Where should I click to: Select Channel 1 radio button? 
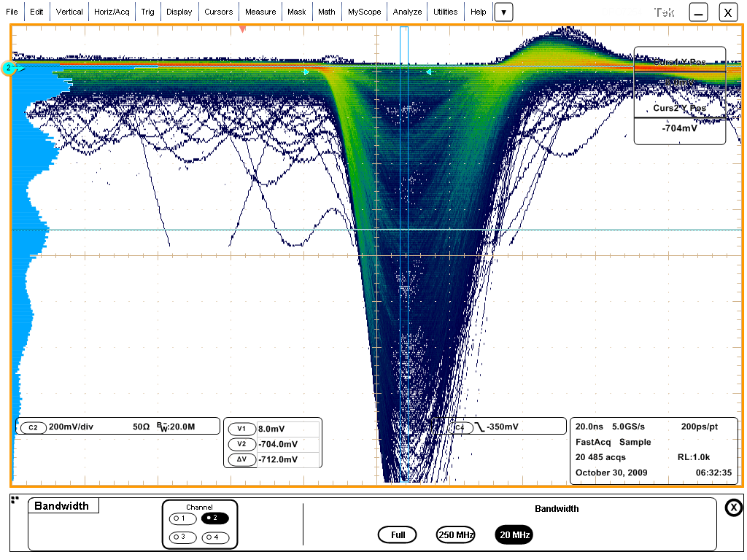[182, 518]
